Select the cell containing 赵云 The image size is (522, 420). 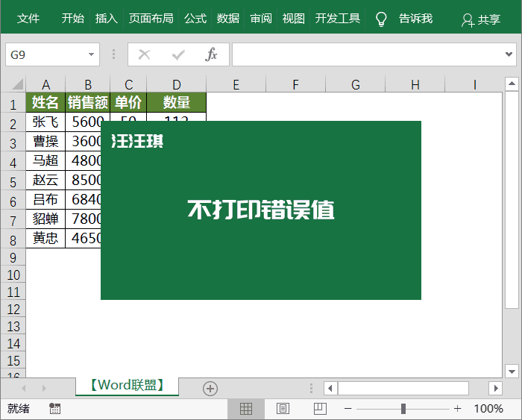pyautogui.click(x=45, y=180)
